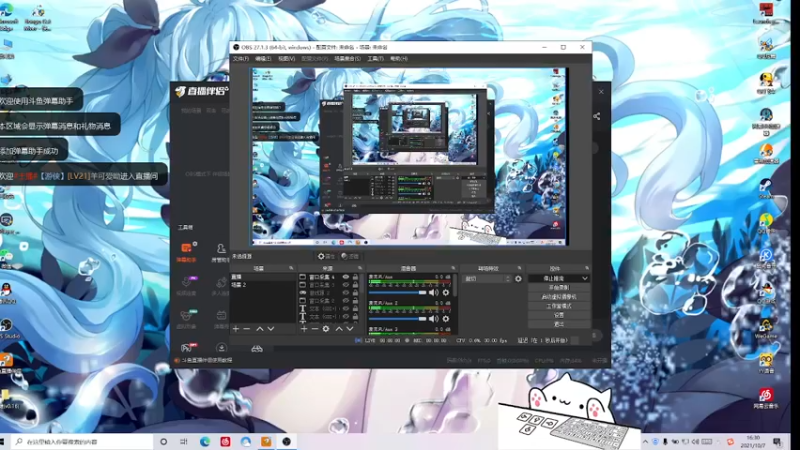Pop out the 控件 dock with header icon
Viewport: 800px width, 450px height.
click(587, 268)
